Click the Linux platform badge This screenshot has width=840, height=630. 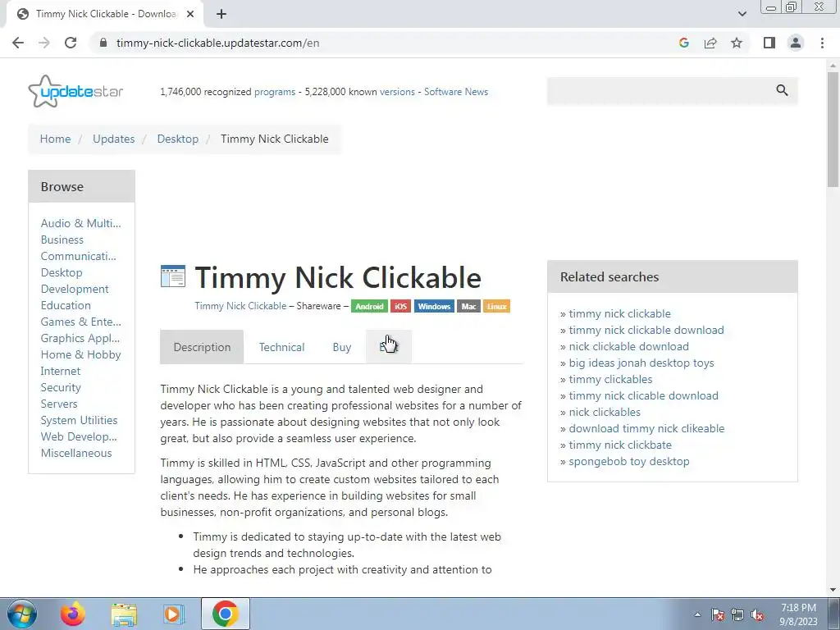(x=496, y=307)
